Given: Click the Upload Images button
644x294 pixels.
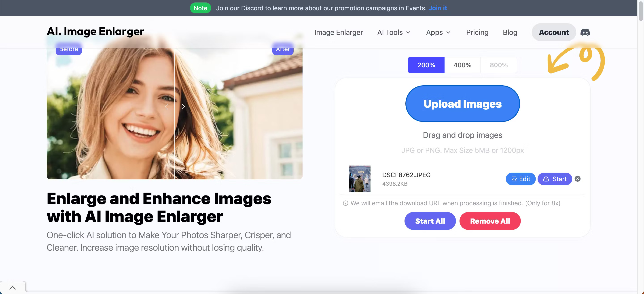Looking at the screenshot, I should (x=462, y=104).
